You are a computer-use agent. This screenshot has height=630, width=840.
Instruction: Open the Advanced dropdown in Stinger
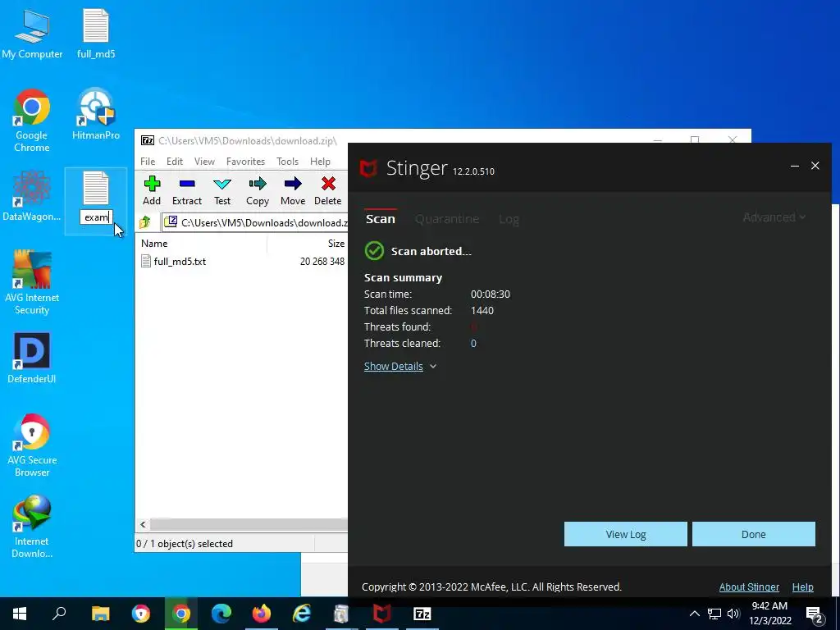(x=774, y=217)
